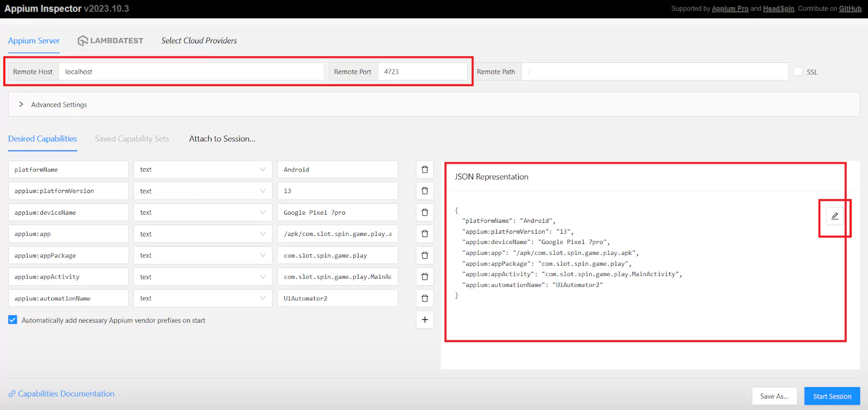Open the GitHub contribute link
This screenshot has width=868, height=410.
point(850,9)
